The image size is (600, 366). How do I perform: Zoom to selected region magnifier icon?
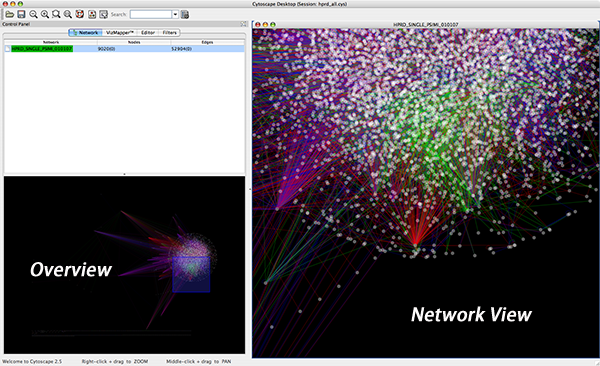[x=56, y=15]
